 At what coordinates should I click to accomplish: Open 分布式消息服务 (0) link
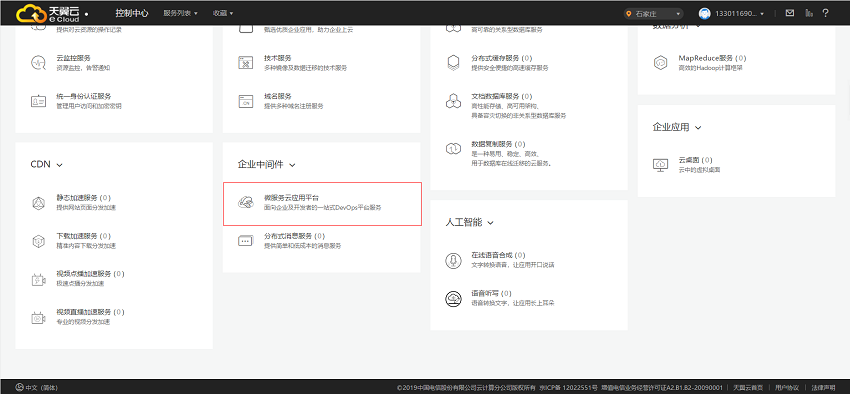294,236
